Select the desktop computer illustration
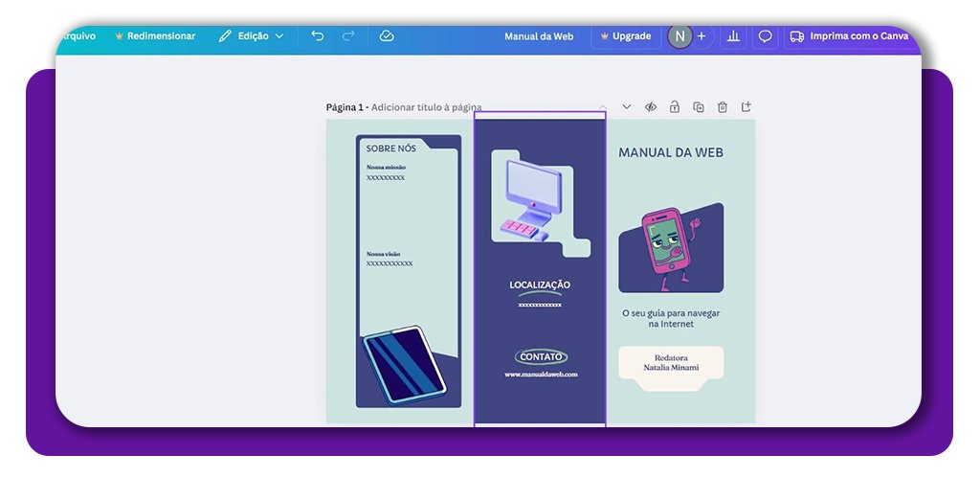This screenshot has height=478, width=980. [533, 200]
